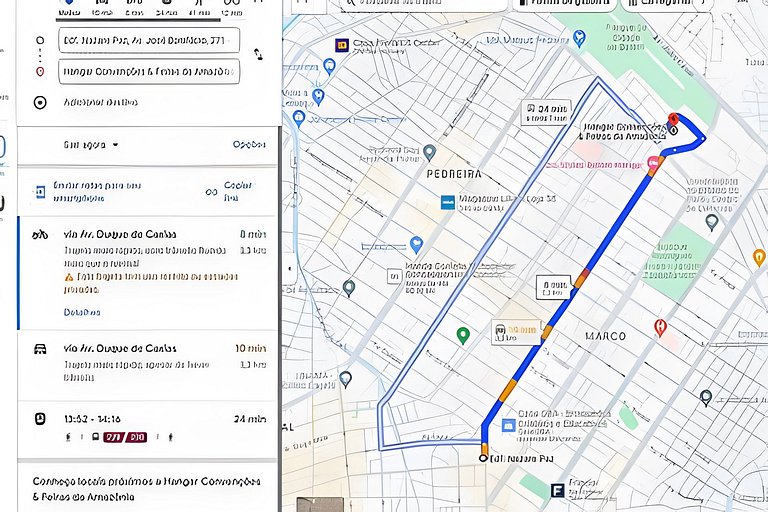Click the box icon beside the Mundo Conforto label
This screenshot has height=512, width=768.
394,276
